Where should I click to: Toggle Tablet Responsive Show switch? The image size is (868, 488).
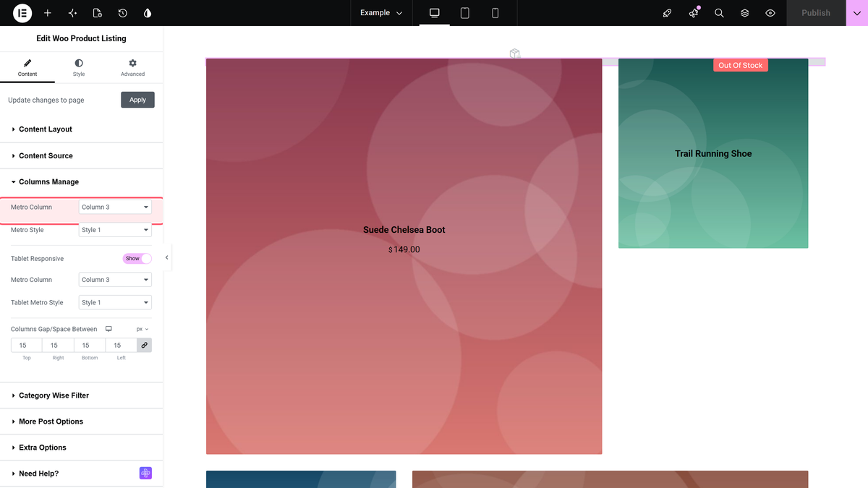(x=137, y=258)
